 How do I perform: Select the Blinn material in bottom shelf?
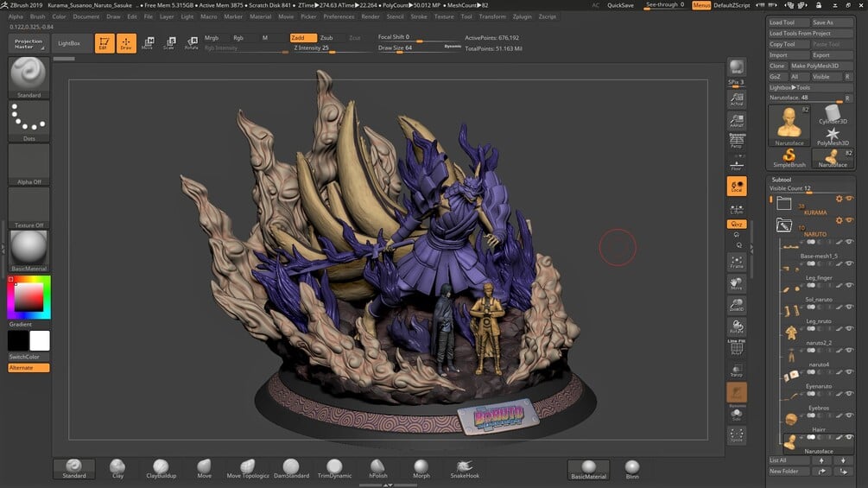click(632, 469)
